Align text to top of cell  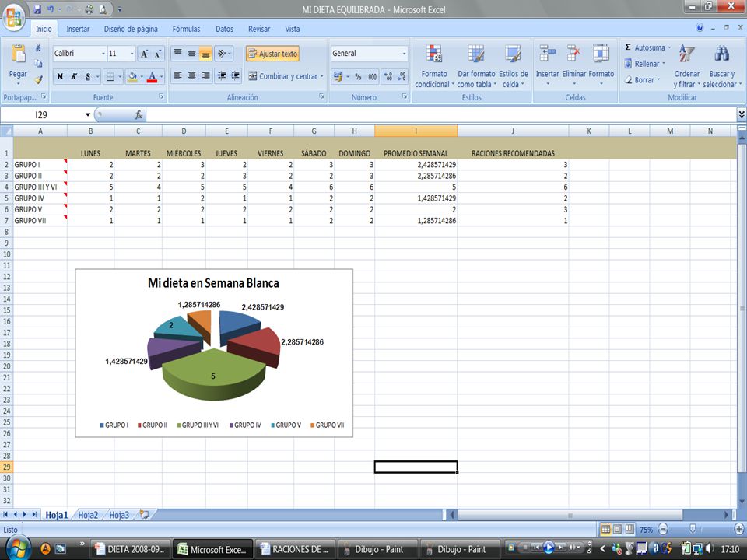click(x=177, y=54)
